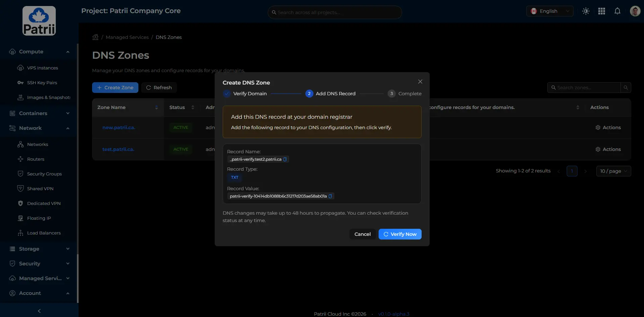
Task: Open the user profile avatar
Action: point(635,11)
